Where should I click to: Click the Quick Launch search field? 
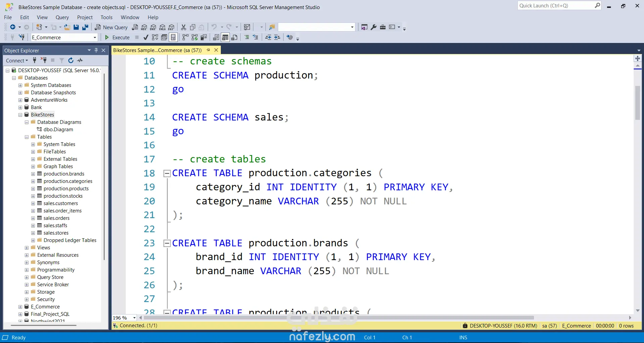pyautogui.click(x=556, y=6)
